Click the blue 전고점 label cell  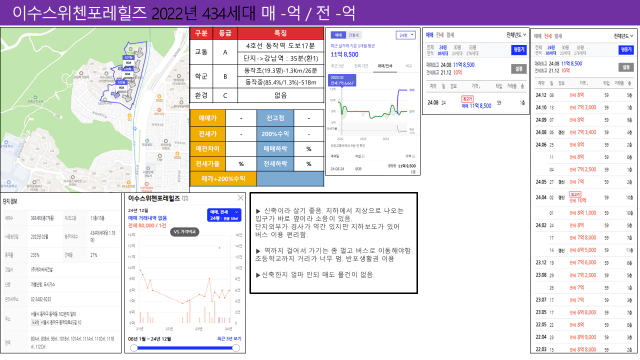tap(275, 118)
